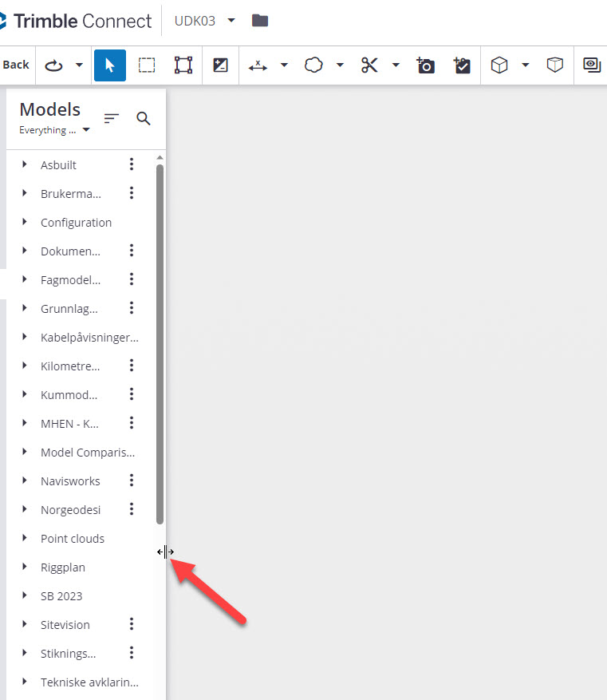Click the Trimble Connect logo
This screenshot has height=700, width=607.
point(76,21)
